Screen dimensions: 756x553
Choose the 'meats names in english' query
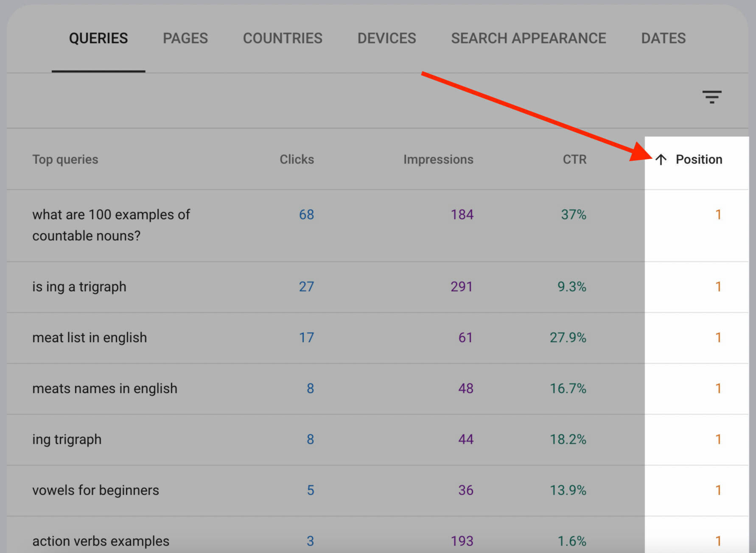[x=105, y=388]
